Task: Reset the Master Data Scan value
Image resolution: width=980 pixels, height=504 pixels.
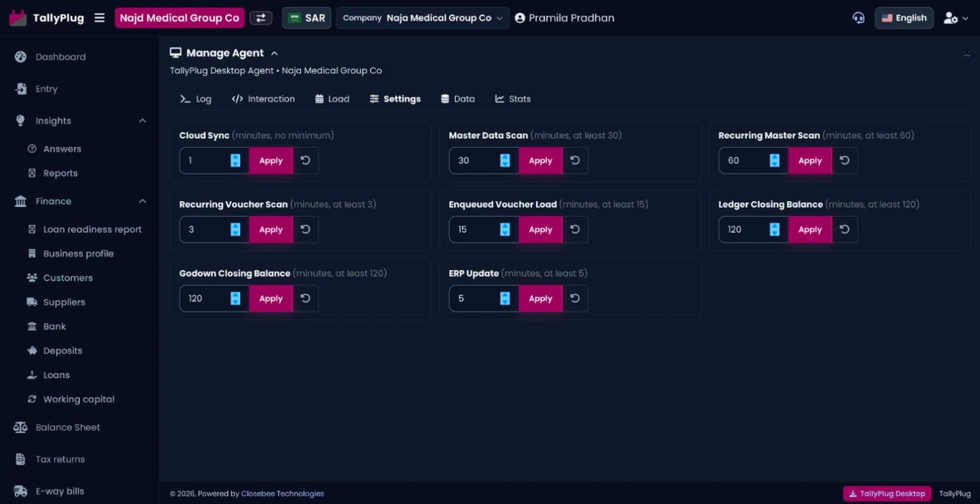Action: [x=575, y=161]
